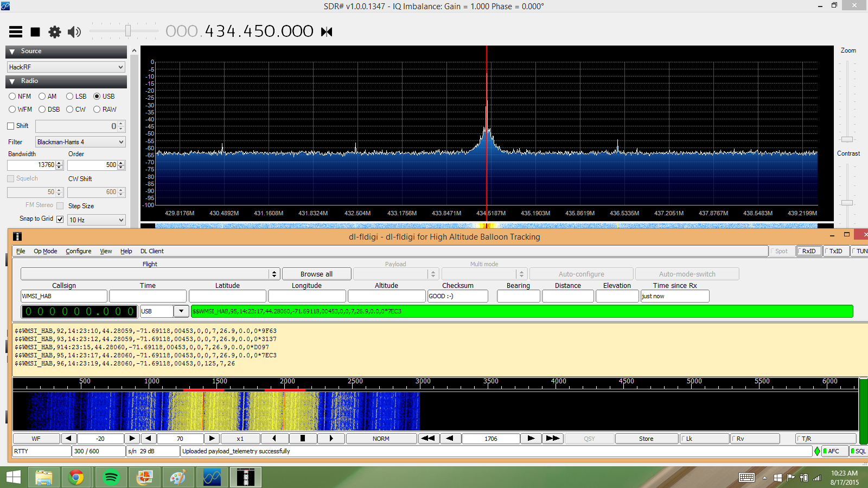The width and height of the screenshot is (868, 488).
Task: Open Spotify from the taskbar
Action: point(111,477)
